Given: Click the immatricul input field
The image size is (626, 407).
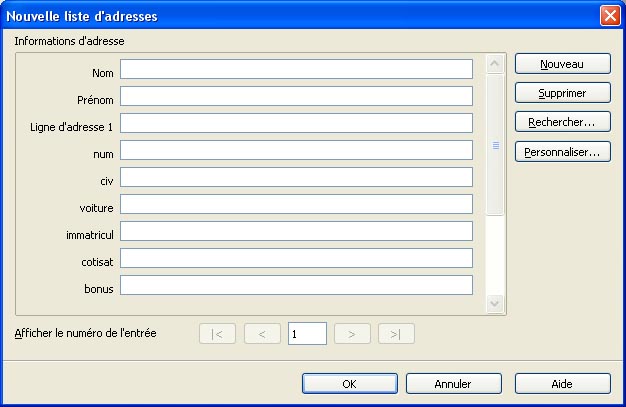Looking at the screenshot, I should [296, 231].
